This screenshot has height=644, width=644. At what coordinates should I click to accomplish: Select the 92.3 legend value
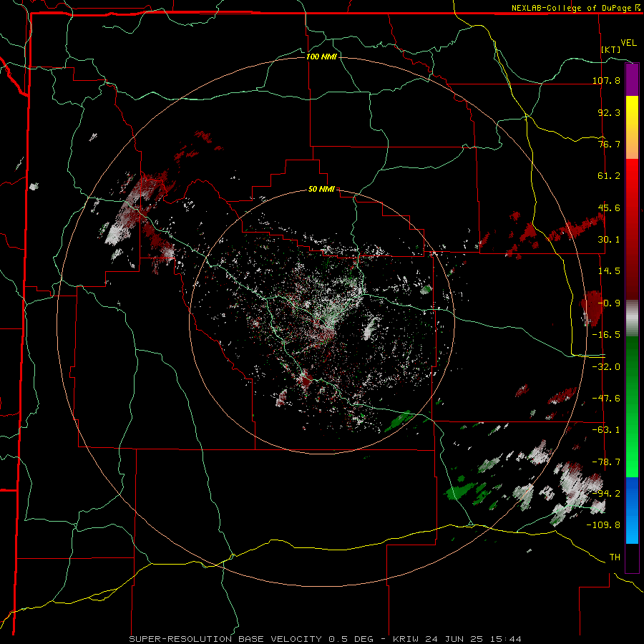pyautogui.click(x=609, y=112)
